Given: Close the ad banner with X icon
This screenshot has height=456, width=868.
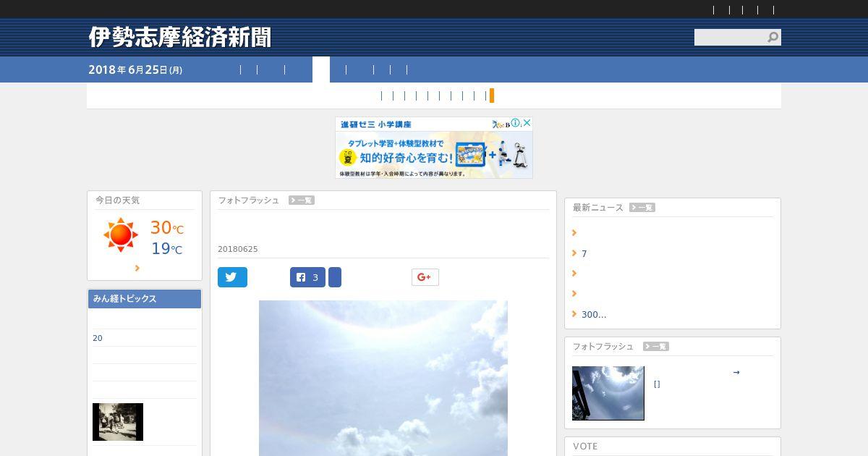Looking at the screenshot, I should [527, 123].
